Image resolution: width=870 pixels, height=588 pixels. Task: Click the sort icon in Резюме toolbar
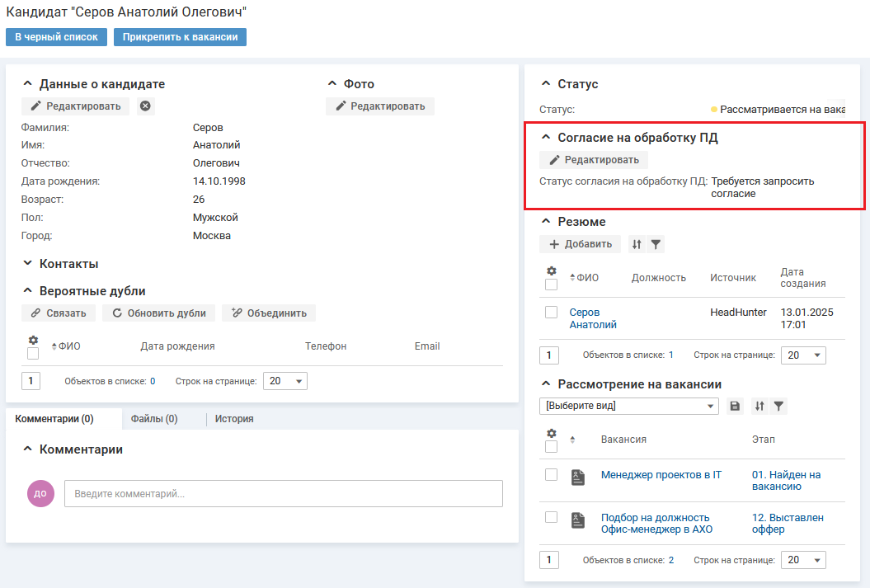click(637, 244)
